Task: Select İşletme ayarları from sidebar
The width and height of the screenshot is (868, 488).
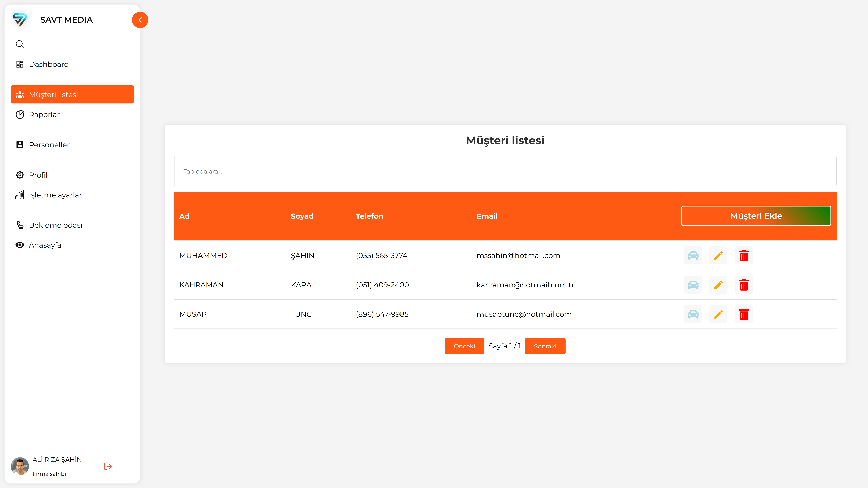Action: pos(56,195)
